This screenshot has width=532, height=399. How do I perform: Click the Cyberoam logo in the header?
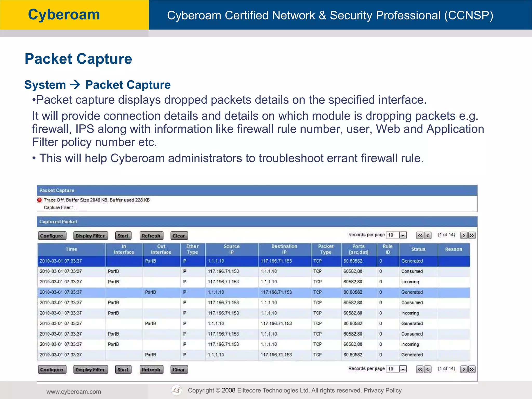click(x=64, y=15)
